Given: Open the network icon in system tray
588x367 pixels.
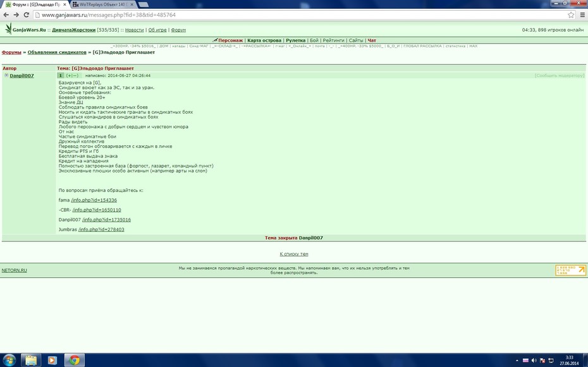Looking at the screenshot, I should [x=551, y=361].
